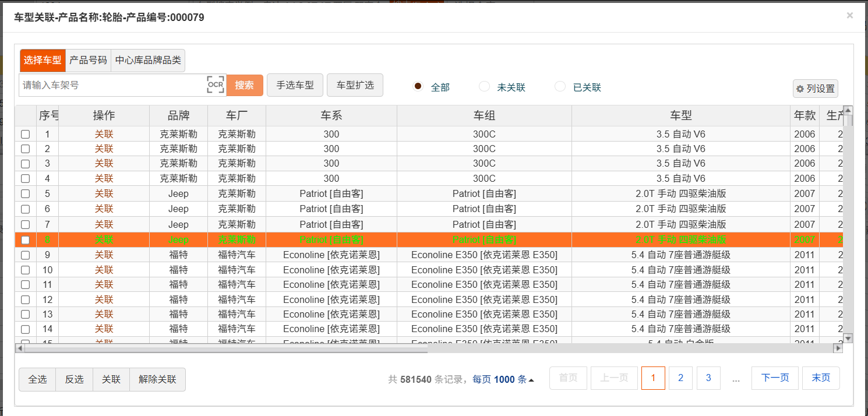Viewport: 868px width, 416px height.
Task: Focus the 请输入车架号 input field
Action: coord(114,85)
